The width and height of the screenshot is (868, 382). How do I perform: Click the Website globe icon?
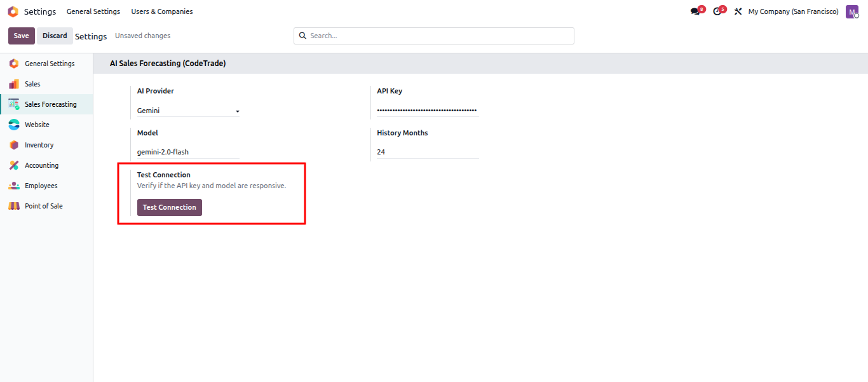14,125
